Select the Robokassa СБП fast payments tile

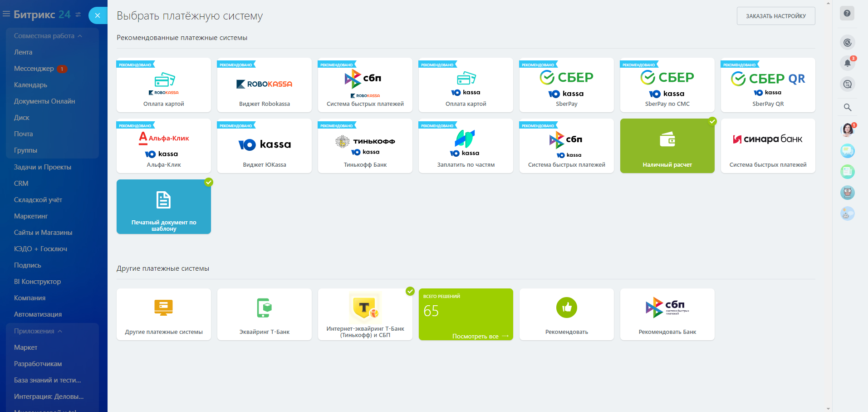point(365,85)
